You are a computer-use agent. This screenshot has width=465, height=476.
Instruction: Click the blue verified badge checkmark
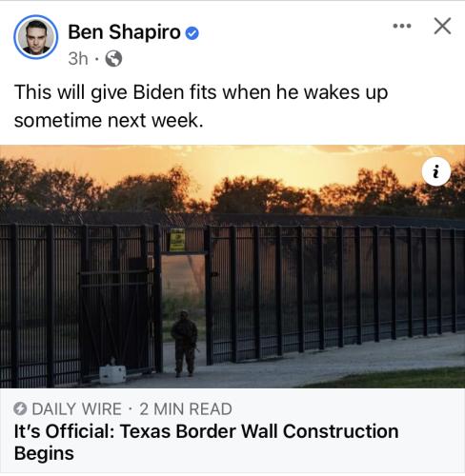(x=192, y=33)
